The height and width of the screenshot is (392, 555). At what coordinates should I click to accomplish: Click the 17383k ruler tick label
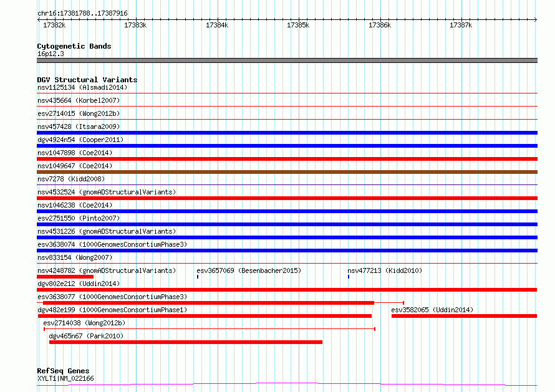click(x=135, y=25)
